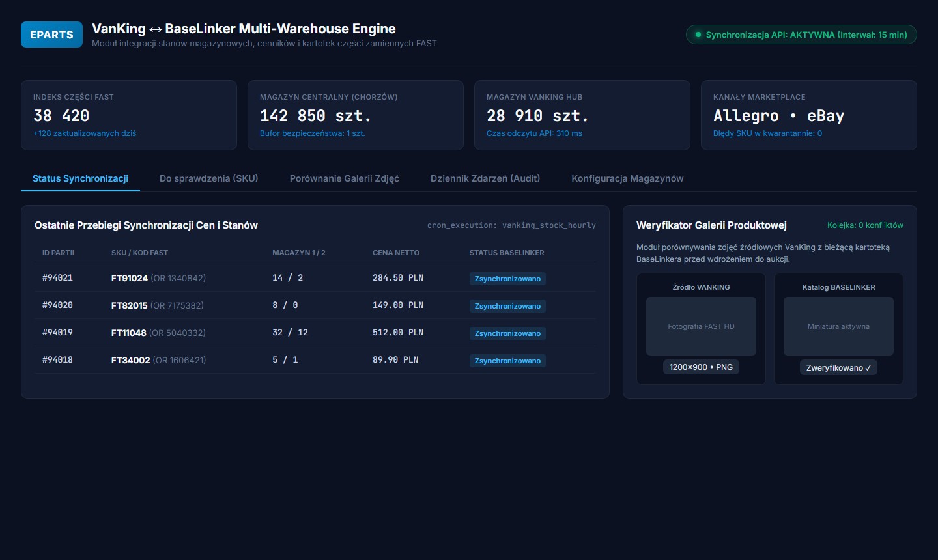Click price 512.00 PLN
This screenshot has height=560, width=938.
point(398,333)
